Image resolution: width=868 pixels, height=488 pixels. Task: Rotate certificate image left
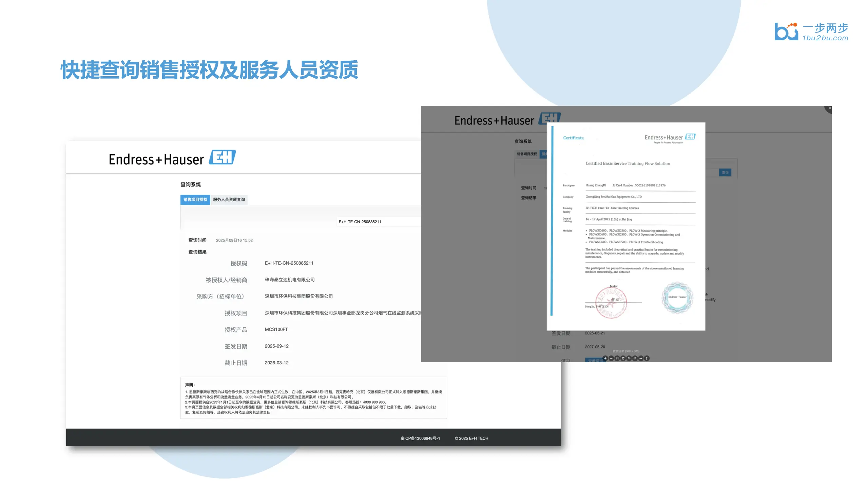pos(629,358)
